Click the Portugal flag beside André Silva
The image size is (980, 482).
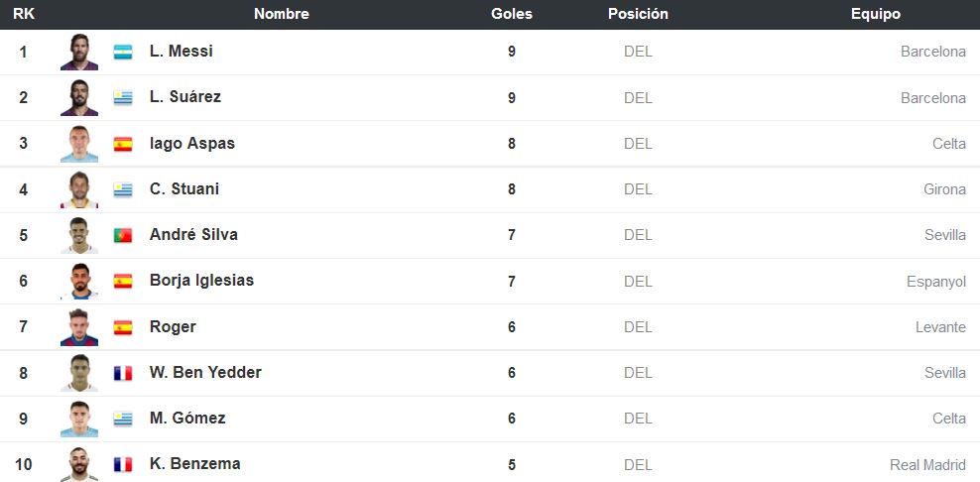click(123, 235)
